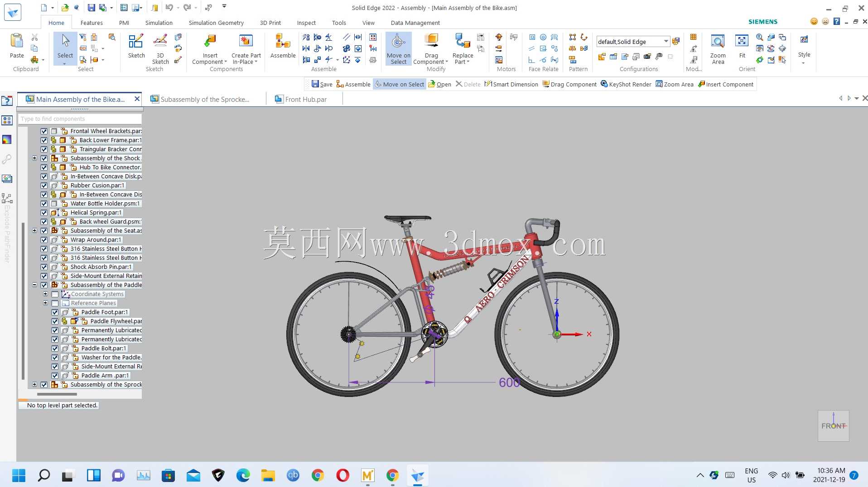The width and height of the screenshot is (868, 487).
Task: Open Solid Edge help question icon
Action: point(837,21)
